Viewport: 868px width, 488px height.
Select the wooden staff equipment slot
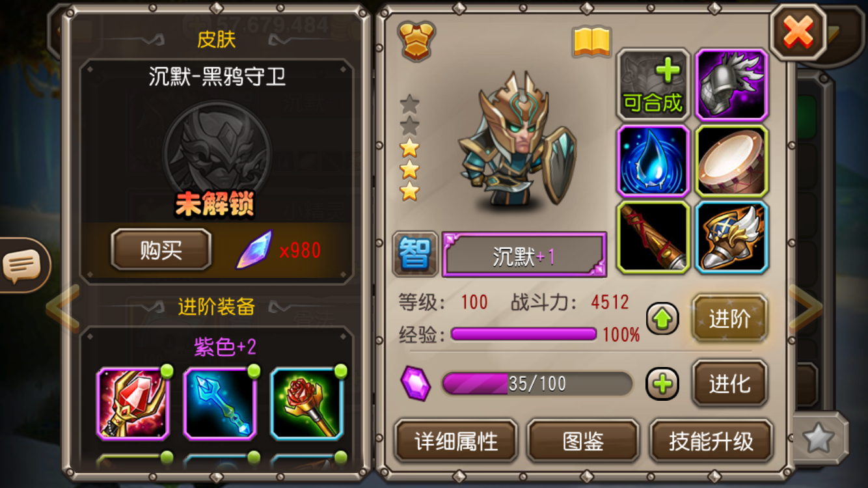pos(653,237)
